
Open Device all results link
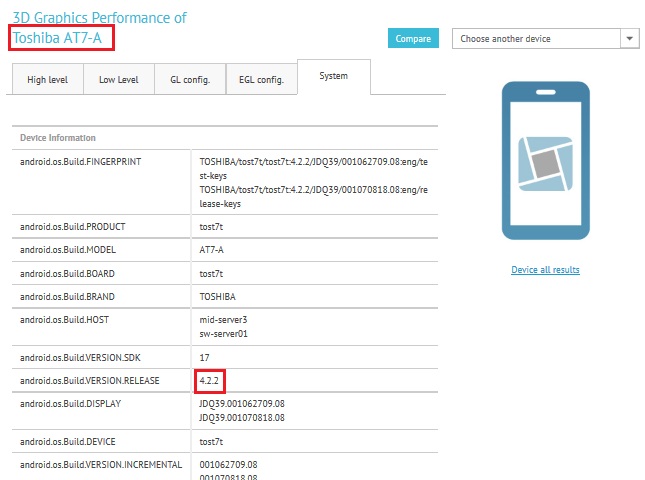[545, 270]
